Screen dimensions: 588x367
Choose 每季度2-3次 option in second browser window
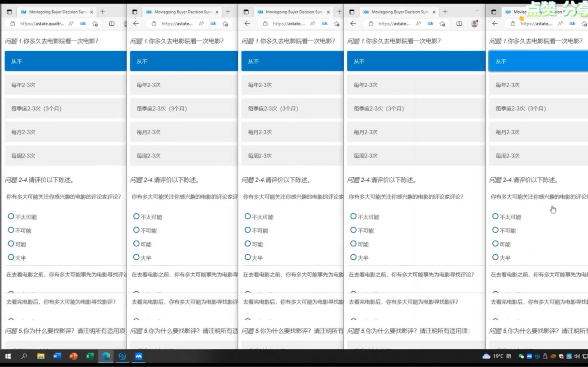tap(184, 108)
